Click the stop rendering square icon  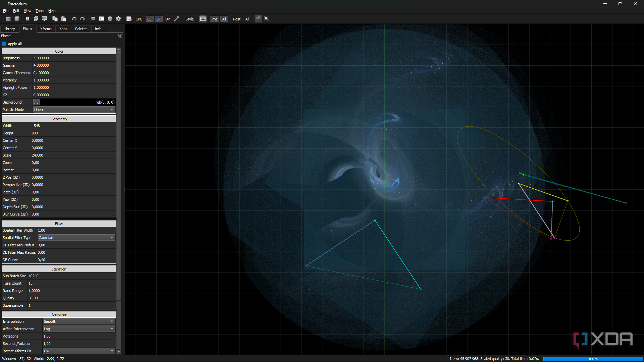[93, 19]
